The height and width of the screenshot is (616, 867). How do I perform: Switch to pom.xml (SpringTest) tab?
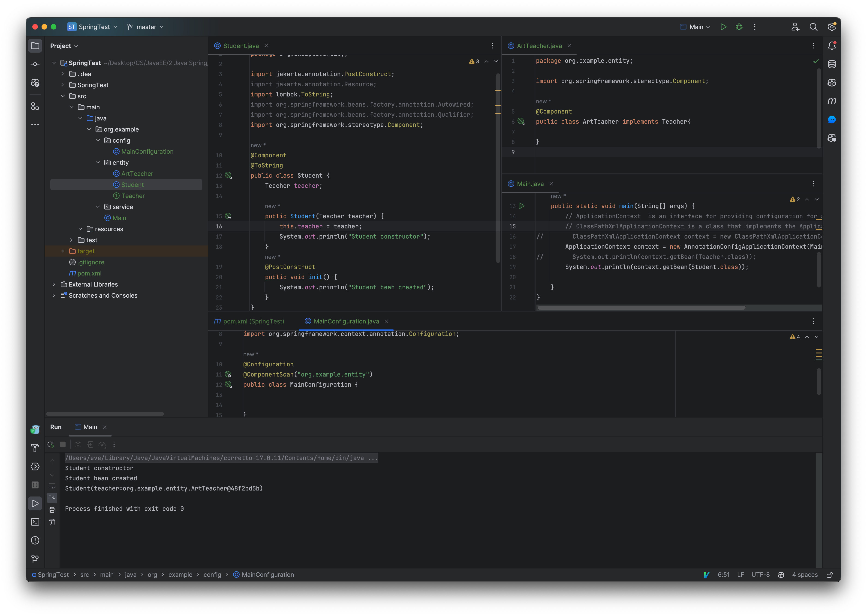coord(249,321)
